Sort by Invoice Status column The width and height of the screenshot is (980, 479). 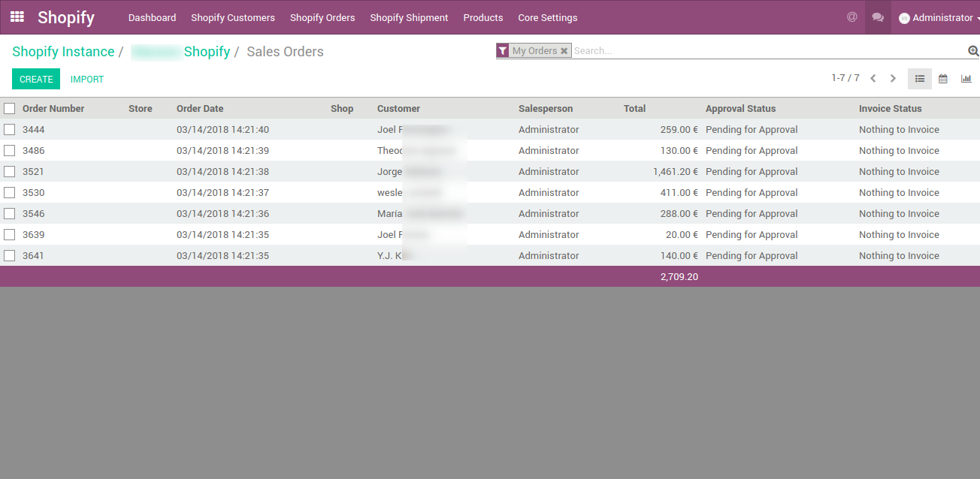coord(890,109)
